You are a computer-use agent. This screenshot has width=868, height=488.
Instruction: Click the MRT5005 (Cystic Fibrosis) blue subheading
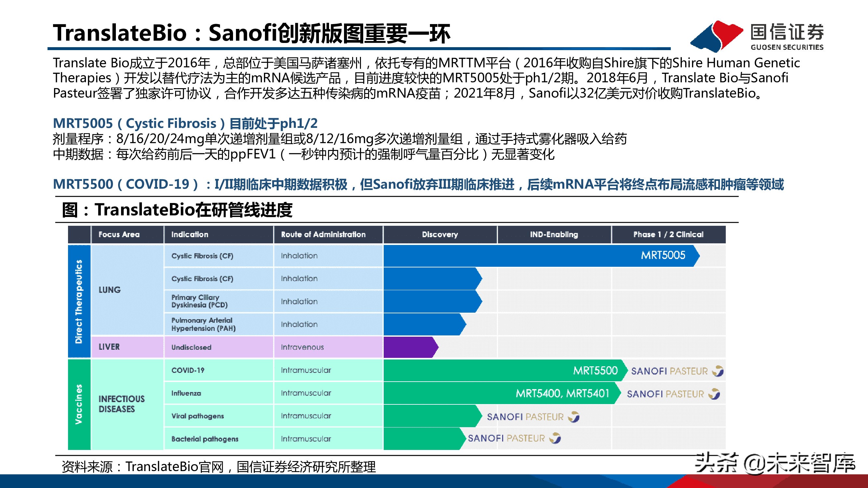pyautogui.click(x=185, y=123)
